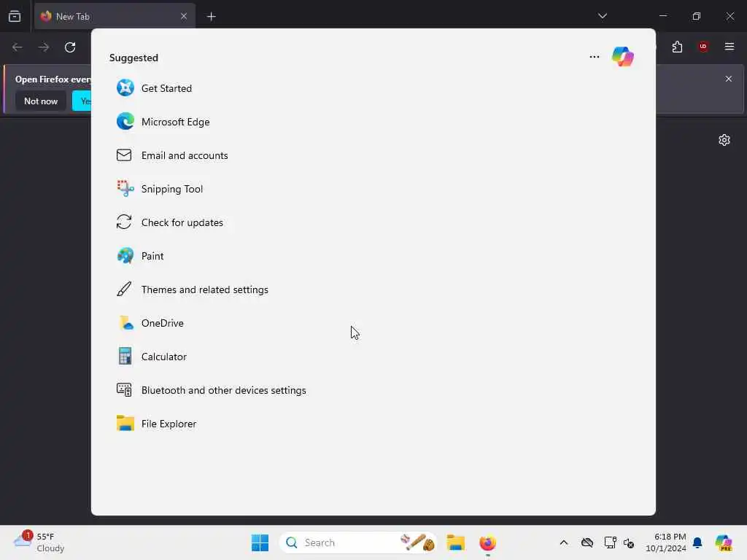This screenshot has width=747, height=560.
Task: Open Email and accounts settings
Action: (x=172, y=155)
